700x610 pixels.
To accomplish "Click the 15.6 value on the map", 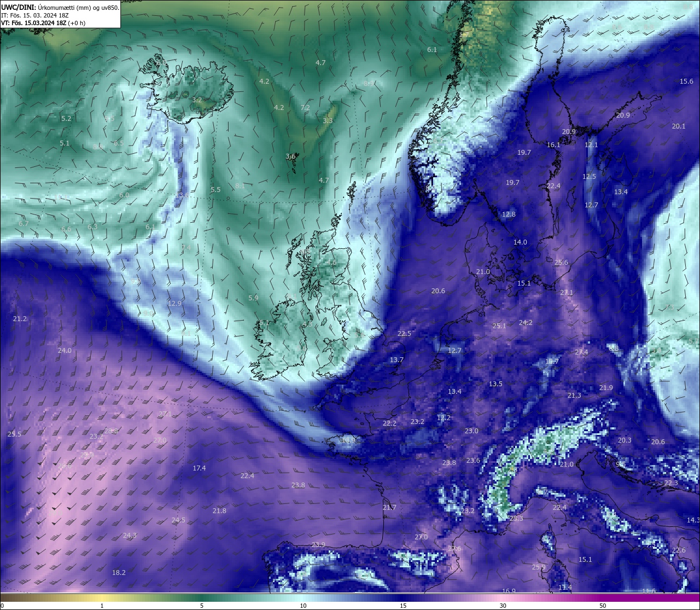I will click(686, 82).
